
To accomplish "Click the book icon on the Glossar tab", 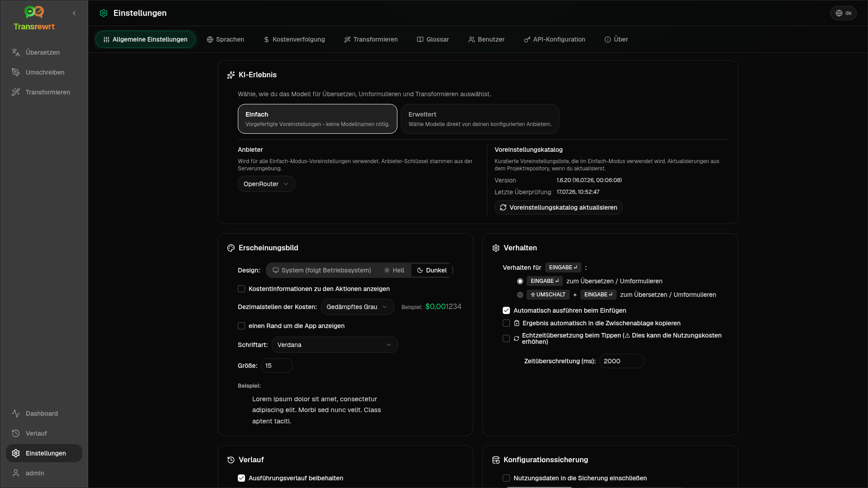I will pos(420,40).
